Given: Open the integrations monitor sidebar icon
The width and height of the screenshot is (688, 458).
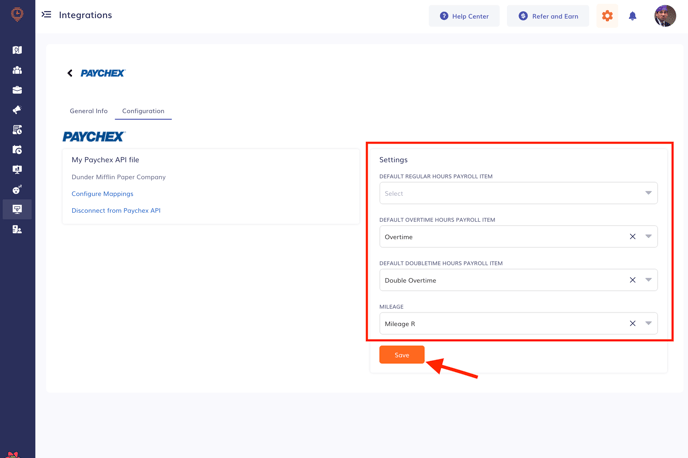Looking at the screenshot, I should click(x=17, y=209).
